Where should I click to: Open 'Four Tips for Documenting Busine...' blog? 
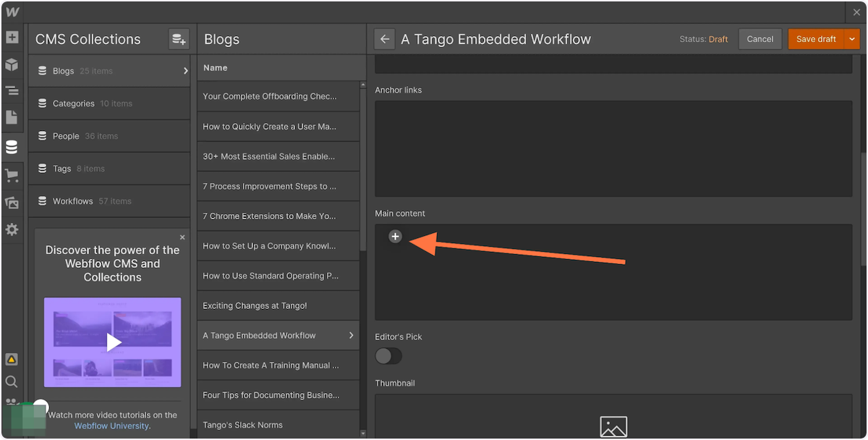click(278, 395)
